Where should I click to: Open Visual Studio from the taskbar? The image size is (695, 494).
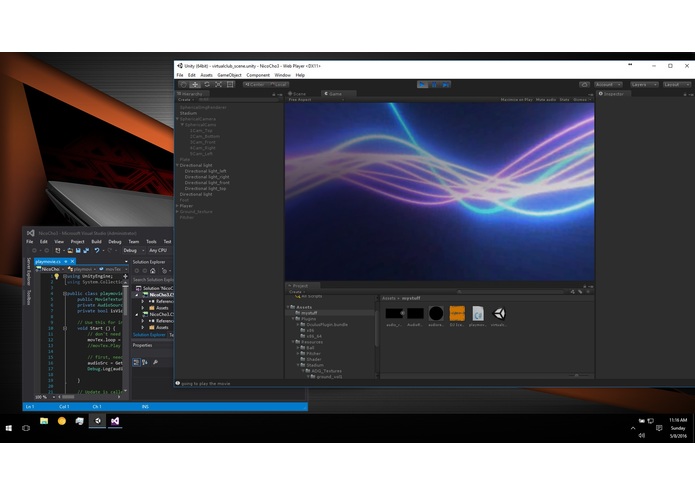click(x=115, y=421)
